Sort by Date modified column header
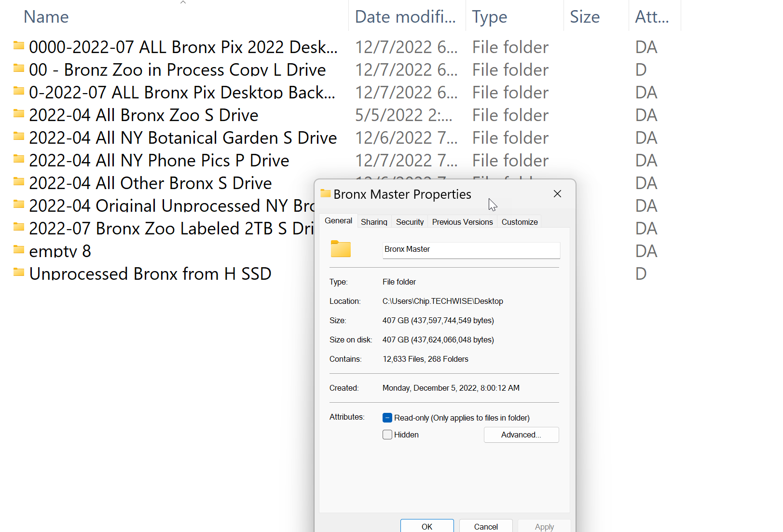The width and height of the screenshot is (783, 532). 405,17
